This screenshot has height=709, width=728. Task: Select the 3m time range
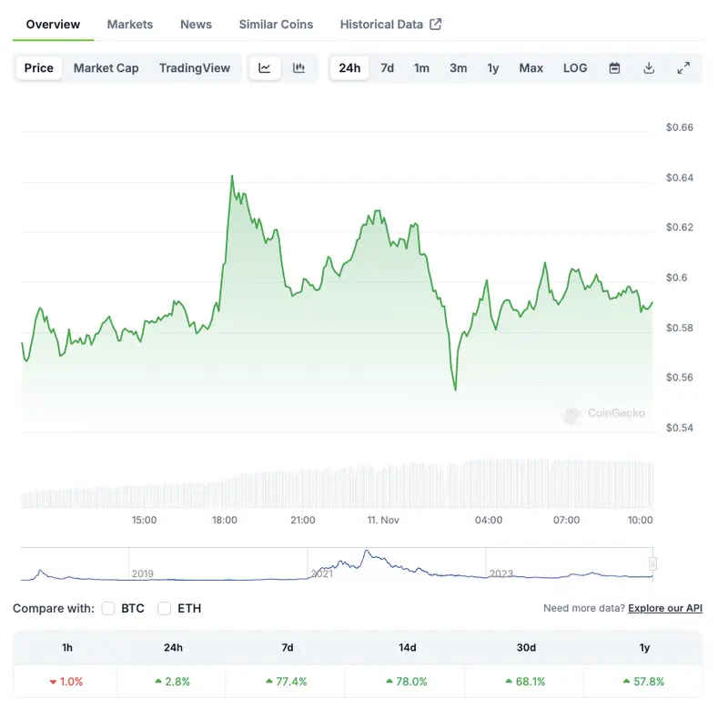[459, 68]
